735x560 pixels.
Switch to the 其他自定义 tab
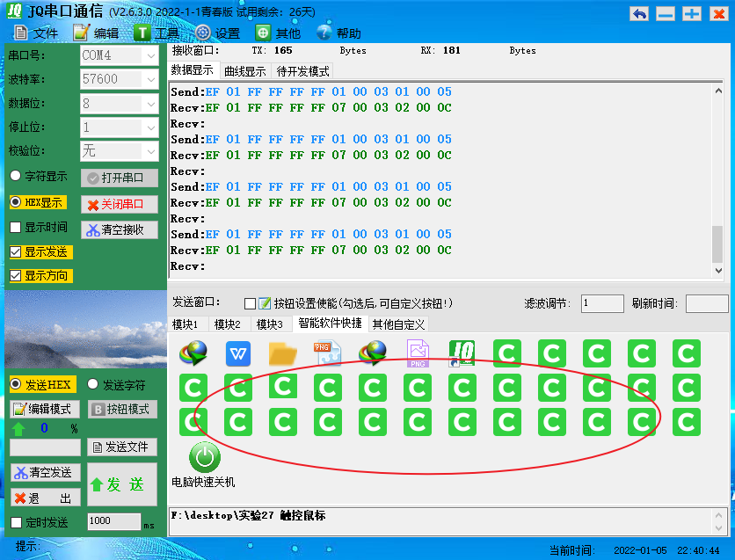pyautogui.click(x=398, y=324)
